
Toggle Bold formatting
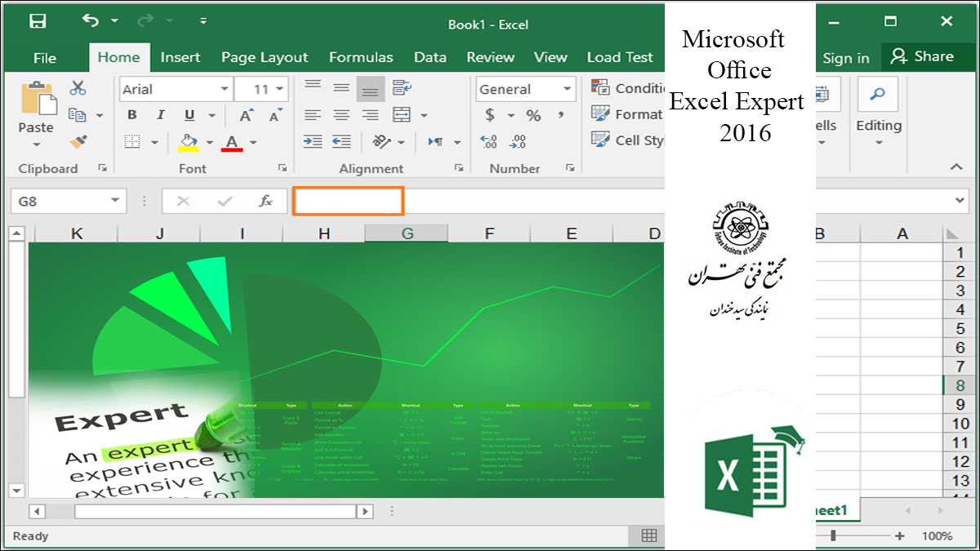tap(132, 115)
